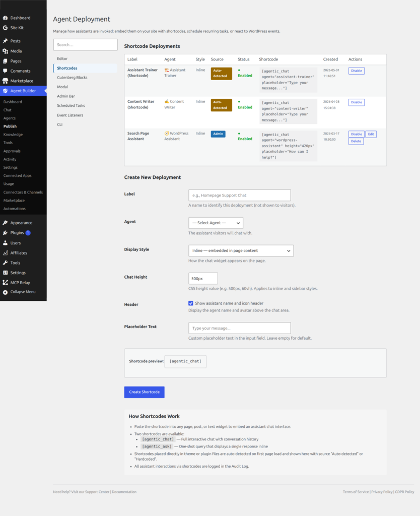Click the Posts pushpin icon
This screenshot has height=516, width=420.
coord(5,41)
